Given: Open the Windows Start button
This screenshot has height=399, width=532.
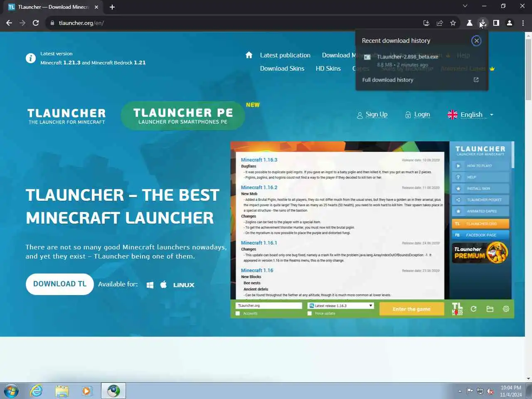Looking at the screenshot, I should (11, 391).
